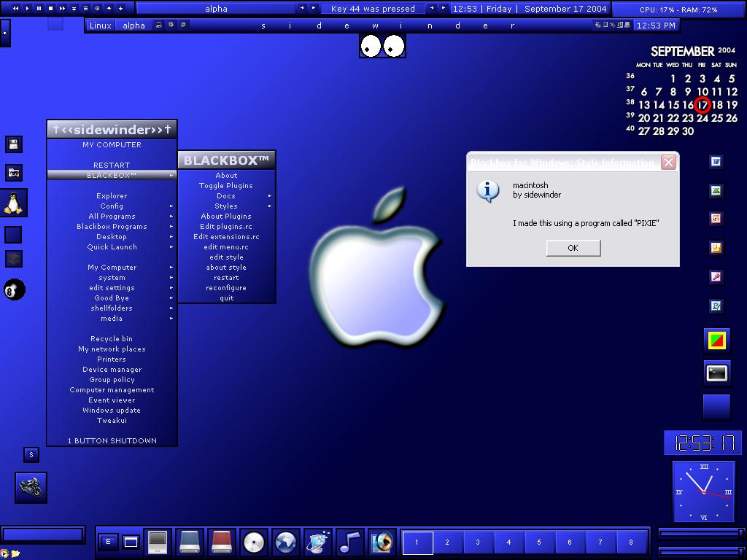Click the 8-ball icon
The height and width of the screenshot is (560, 747).
15,289
